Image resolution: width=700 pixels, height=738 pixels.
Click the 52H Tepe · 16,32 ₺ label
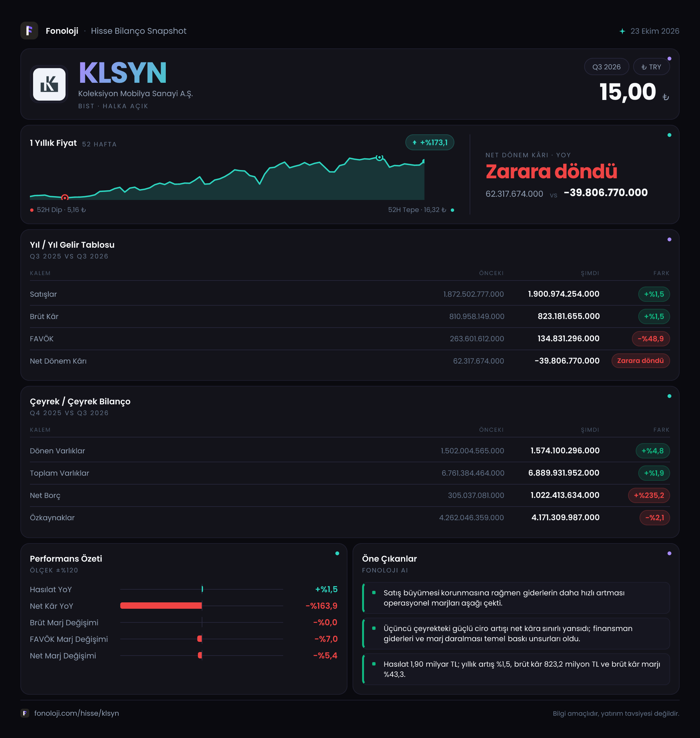[x=417, y=210]
